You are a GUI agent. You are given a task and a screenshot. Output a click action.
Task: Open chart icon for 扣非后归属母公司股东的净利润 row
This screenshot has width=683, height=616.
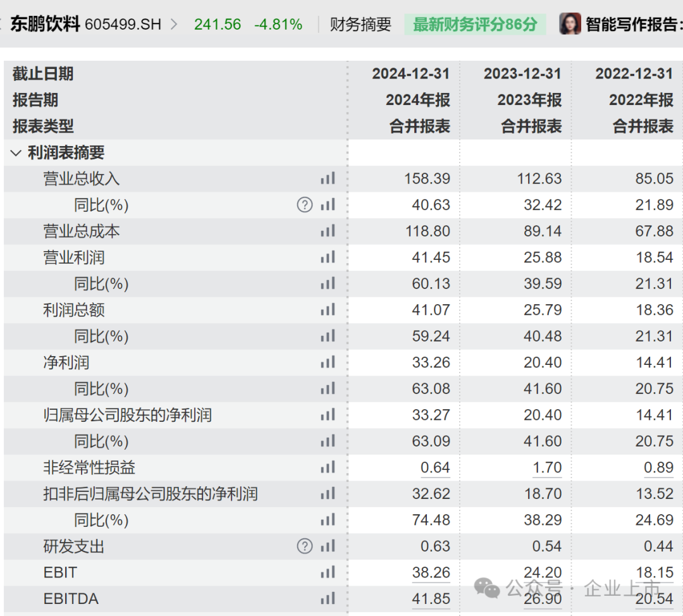click(328, 493)
